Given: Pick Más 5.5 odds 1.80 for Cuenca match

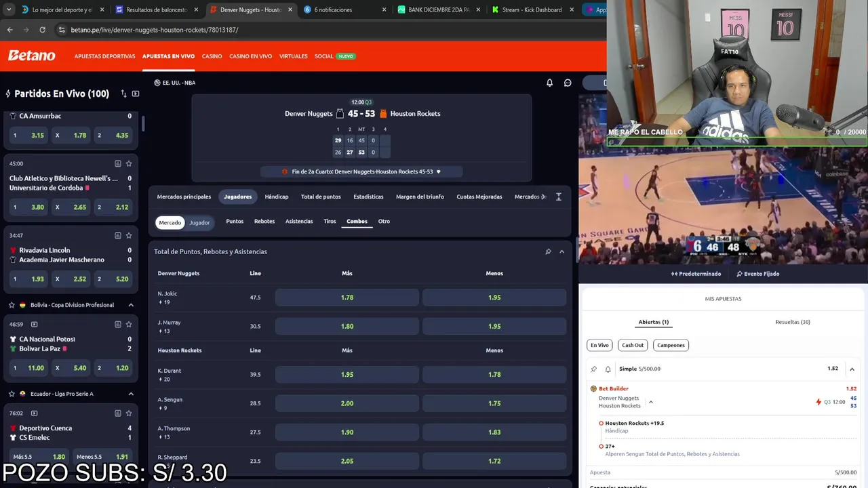Looking at the screenshot, I should (39, 457).
